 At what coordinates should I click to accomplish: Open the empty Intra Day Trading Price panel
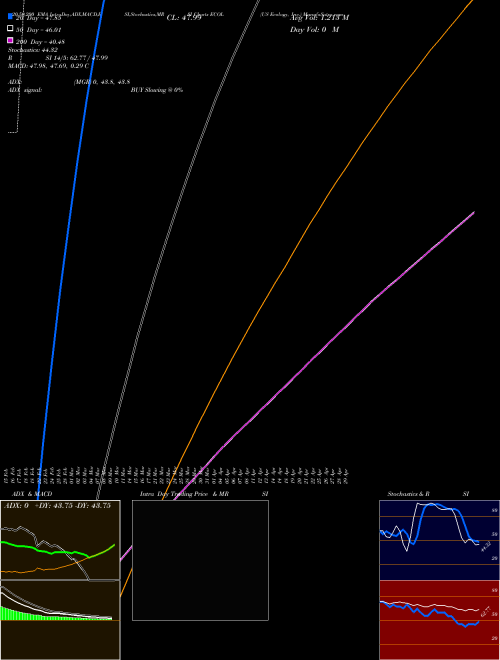pyautogui.click(x=200, y=560)
